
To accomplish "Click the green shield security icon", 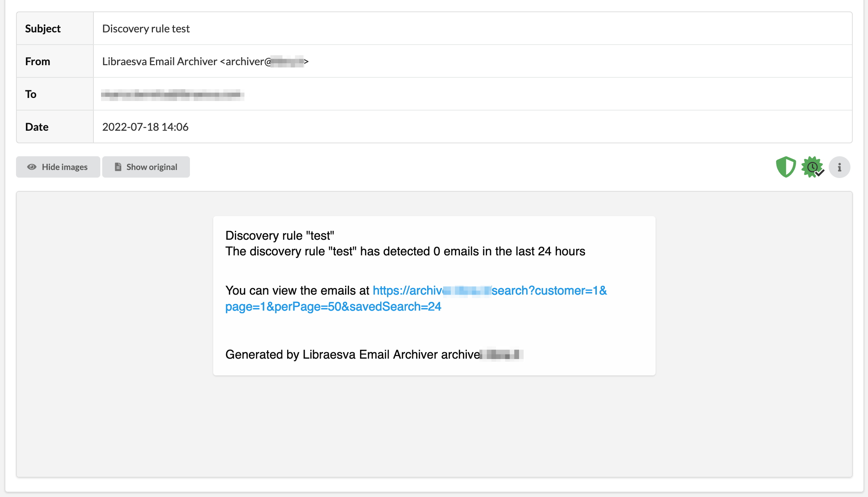I will click(786, 167).
